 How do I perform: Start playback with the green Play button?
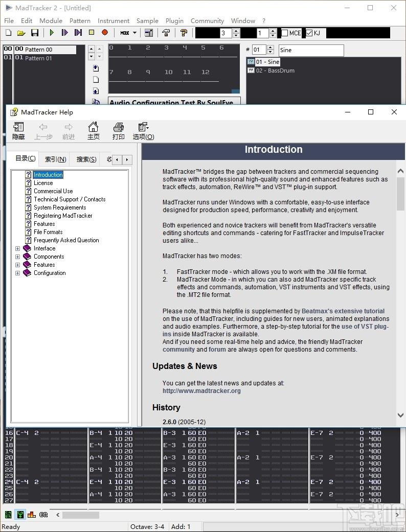click(52, 33)
